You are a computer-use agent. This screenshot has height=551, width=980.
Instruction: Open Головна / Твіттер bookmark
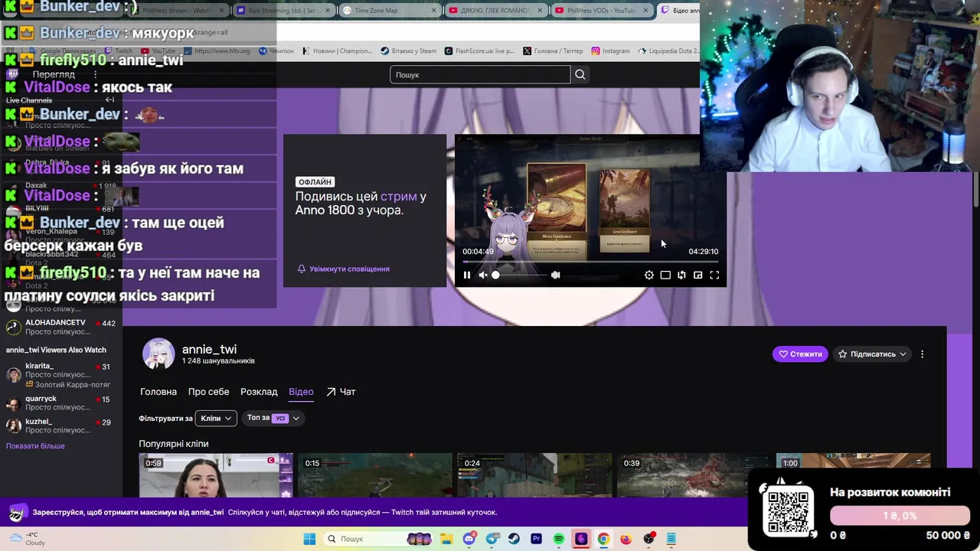553,51
